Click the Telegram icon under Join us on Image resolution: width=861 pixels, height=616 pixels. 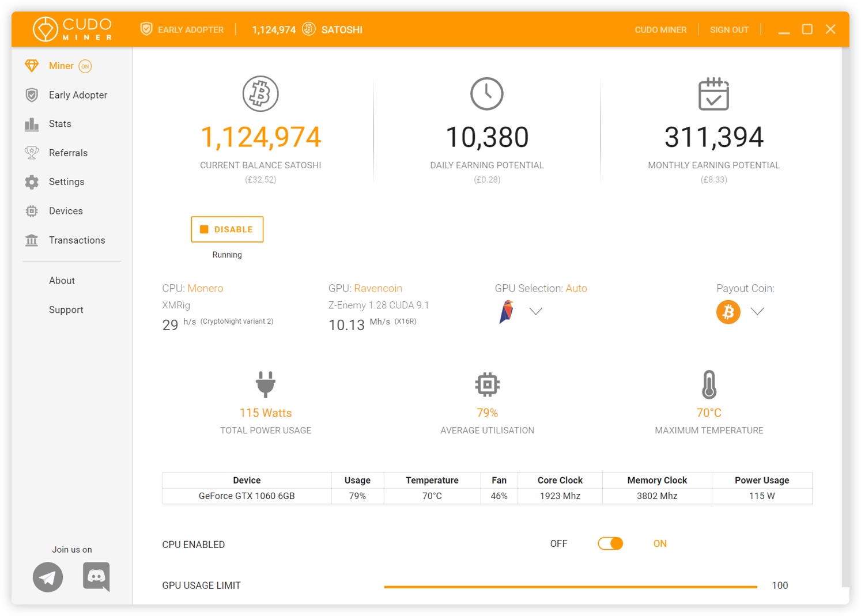48,577
